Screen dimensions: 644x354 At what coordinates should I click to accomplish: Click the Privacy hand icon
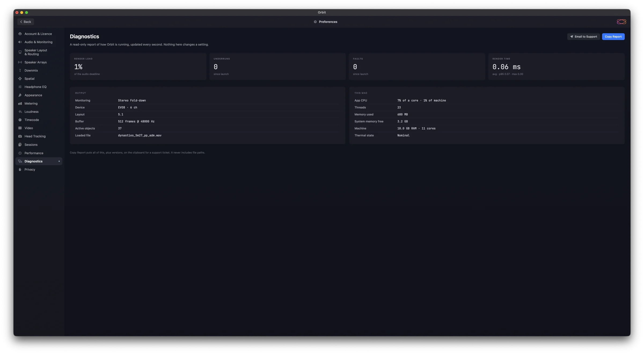pyautogui.click(x=20, y=169)
